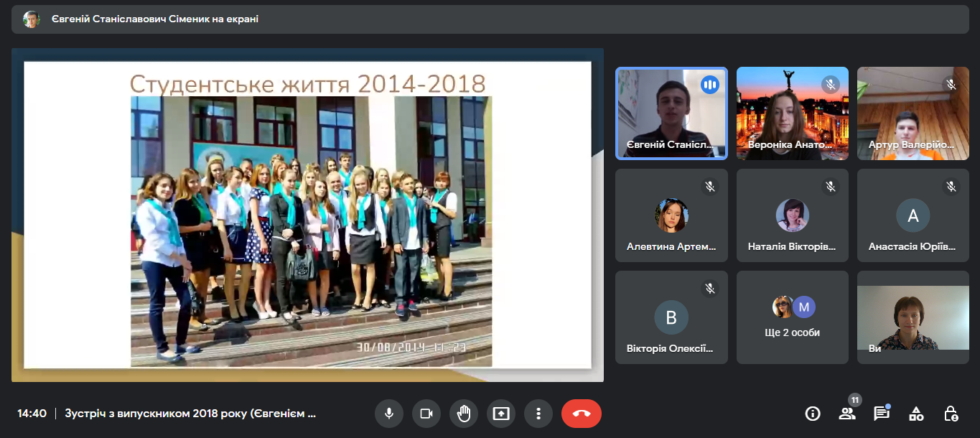
Task: Click speaking indicator on Євгеній's tile
Action: [710, 85]
